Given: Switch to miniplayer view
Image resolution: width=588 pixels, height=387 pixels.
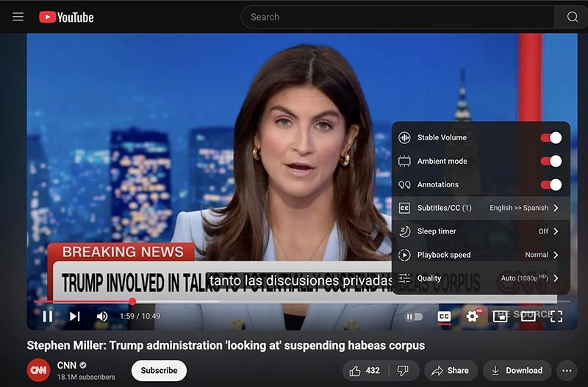Looking at the screenshot, I should (500, 317).
